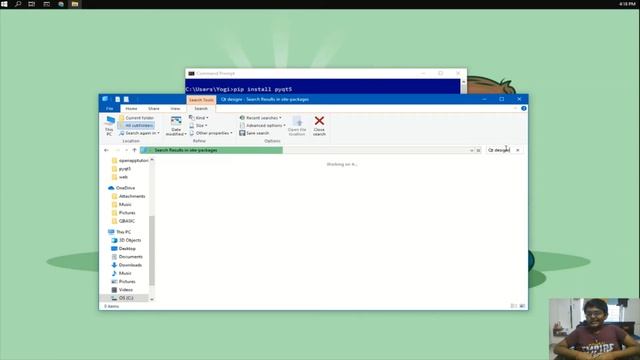The height and width of the screenshot is (360, 640).
Task: Open the Windows Start button
Action: (4, 4)
